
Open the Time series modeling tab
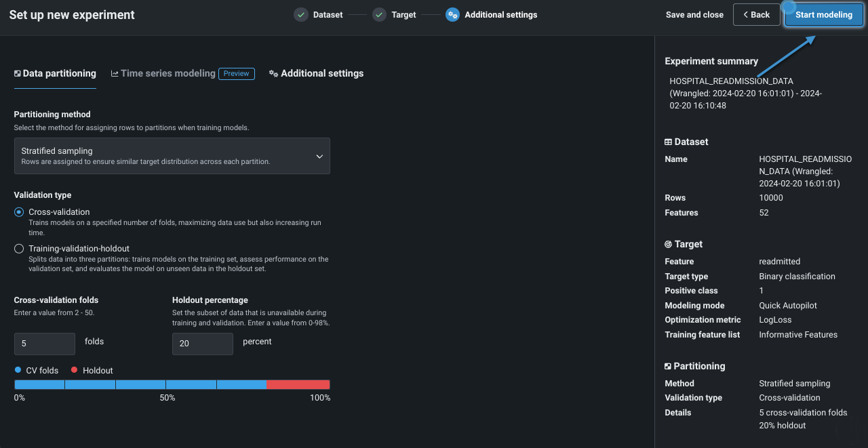(167, 73)
